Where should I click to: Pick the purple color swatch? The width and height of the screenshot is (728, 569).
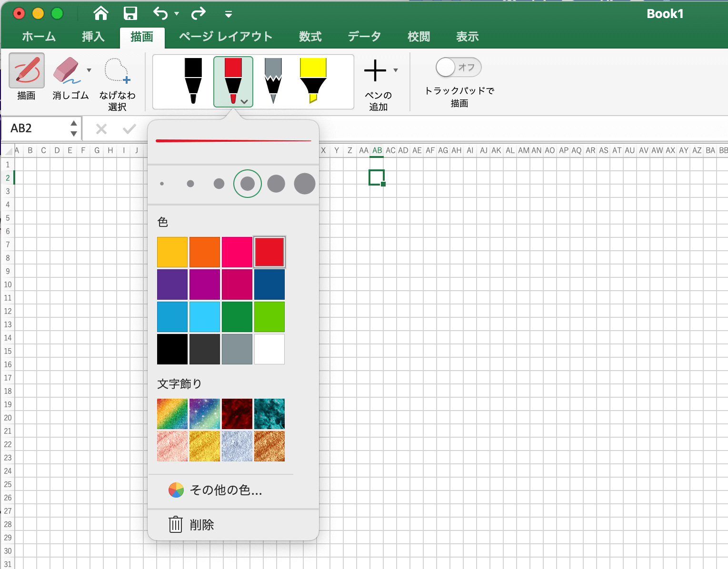coord(172,284)
